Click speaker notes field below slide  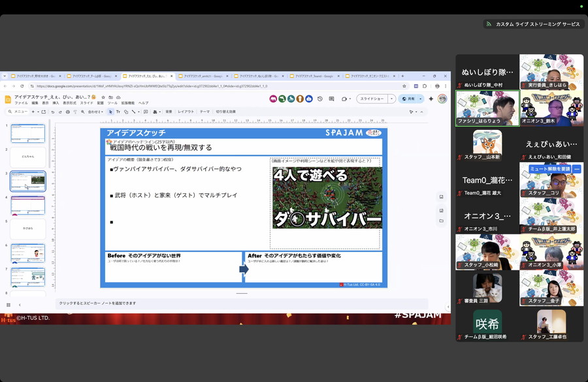point(242,303)
